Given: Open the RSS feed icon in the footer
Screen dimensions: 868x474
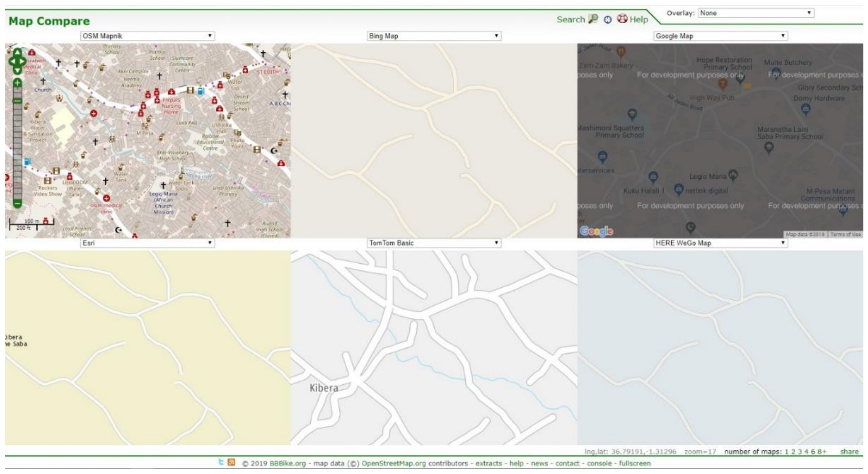Looking at the screenshot, I should pos(231,462).
